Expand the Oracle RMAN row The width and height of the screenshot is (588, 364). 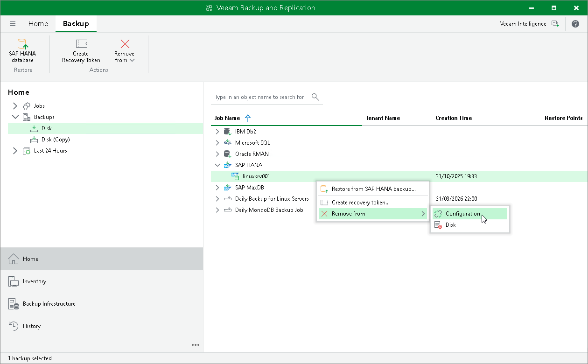point(217,154)
